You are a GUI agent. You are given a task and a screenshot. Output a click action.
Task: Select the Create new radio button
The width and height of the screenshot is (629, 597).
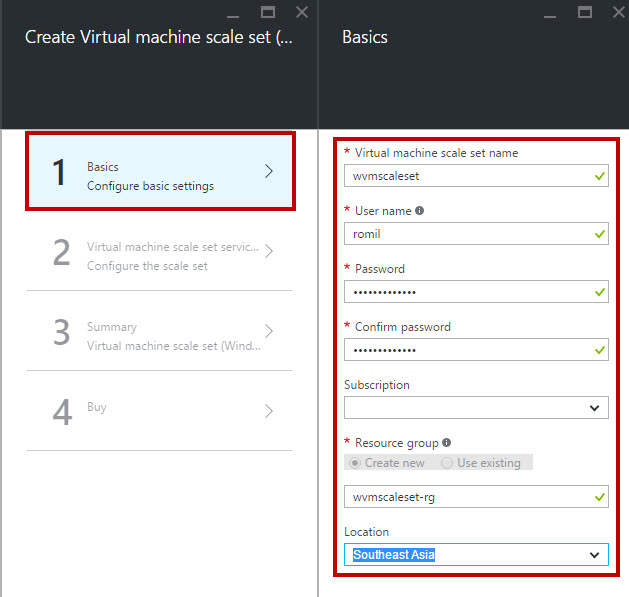click(355, 463)
